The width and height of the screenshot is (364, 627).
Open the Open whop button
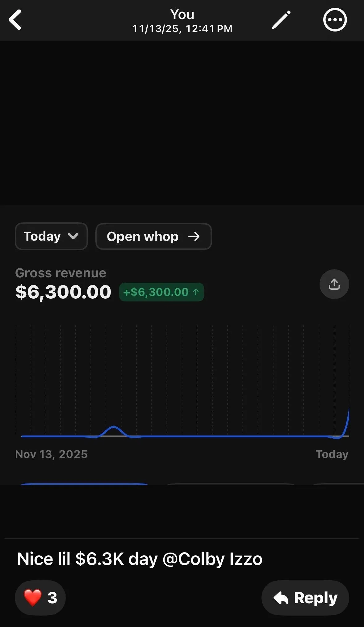[154, 236]
